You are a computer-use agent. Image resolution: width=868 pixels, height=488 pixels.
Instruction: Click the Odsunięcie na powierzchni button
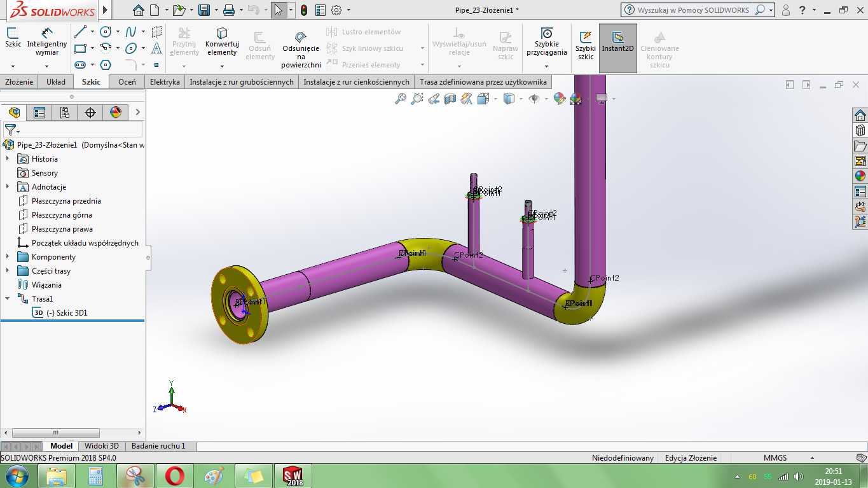point(301,50)
